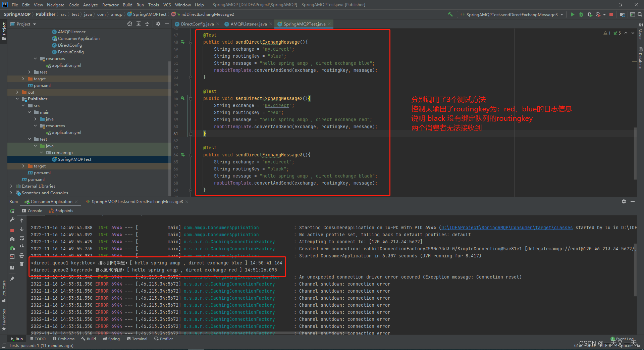Collapse the Publisher module folder

[17, 99]
